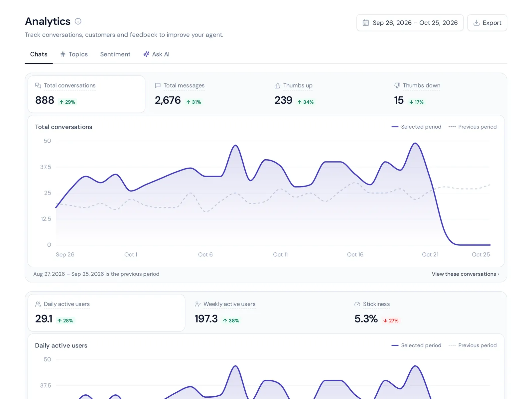
Task: Click the 2,676 total messages value
Action: coord(168,100)
